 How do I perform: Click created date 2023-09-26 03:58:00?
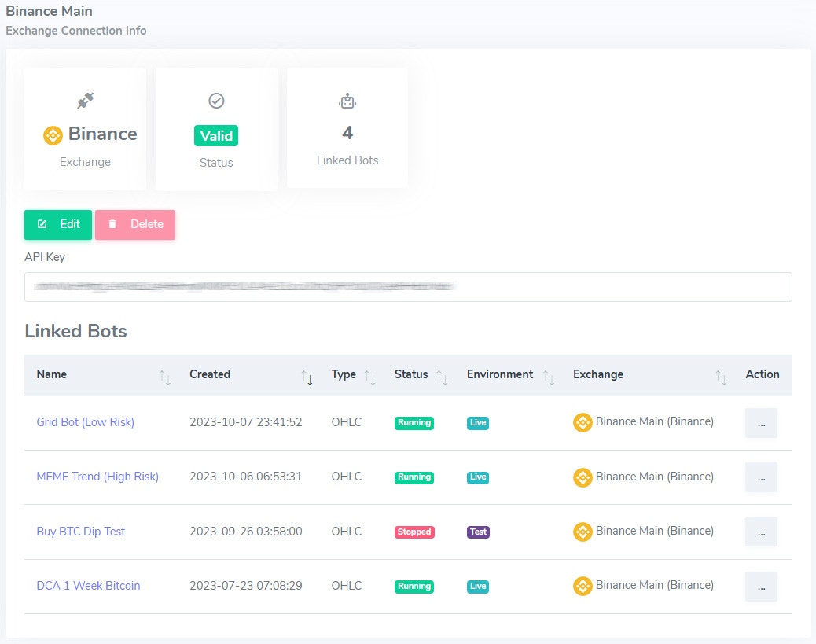(245, 532)
